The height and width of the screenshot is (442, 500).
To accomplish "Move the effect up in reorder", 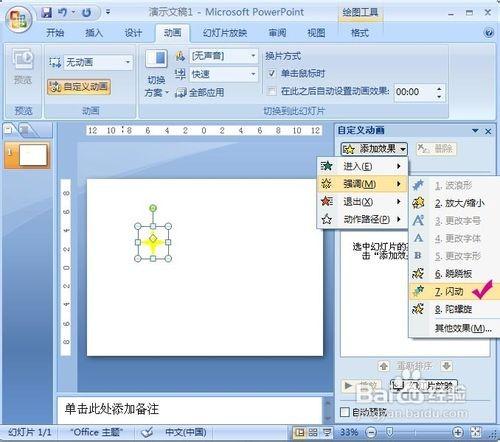I will point(384,366).
